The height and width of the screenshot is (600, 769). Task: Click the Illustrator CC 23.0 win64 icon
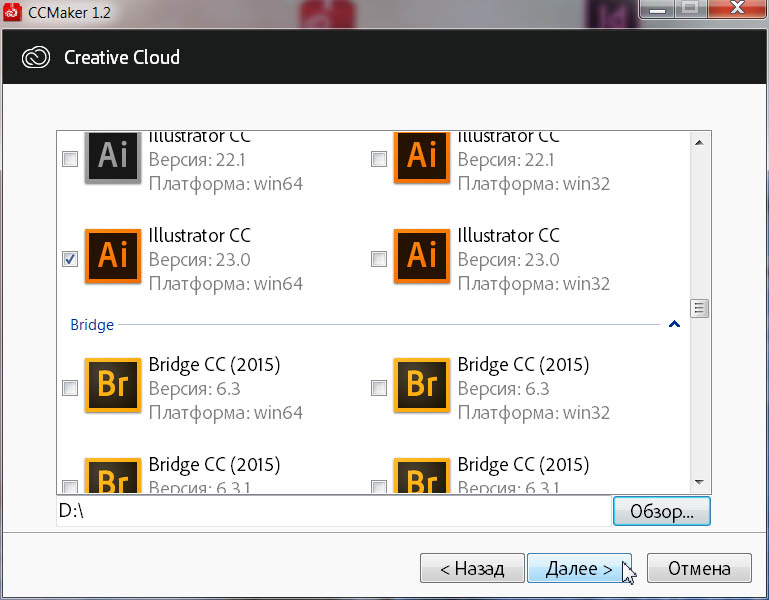coord(113,257)
